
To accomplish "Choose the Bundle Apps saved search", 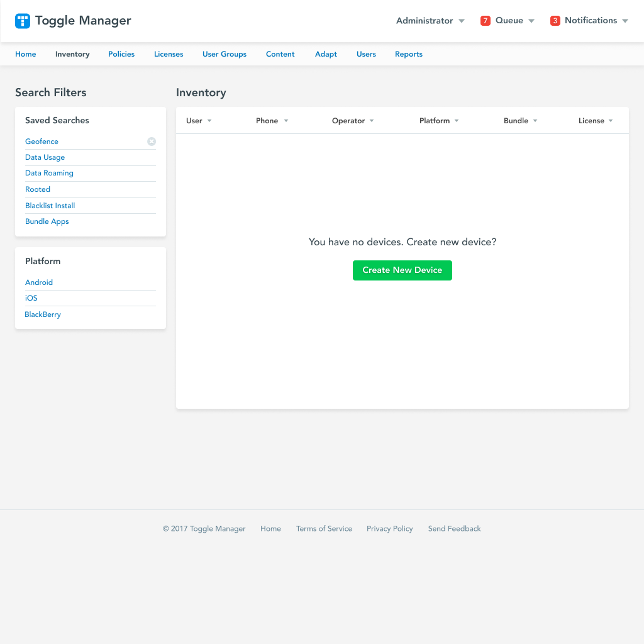I will pyautogui.click(x=47, y=221).
